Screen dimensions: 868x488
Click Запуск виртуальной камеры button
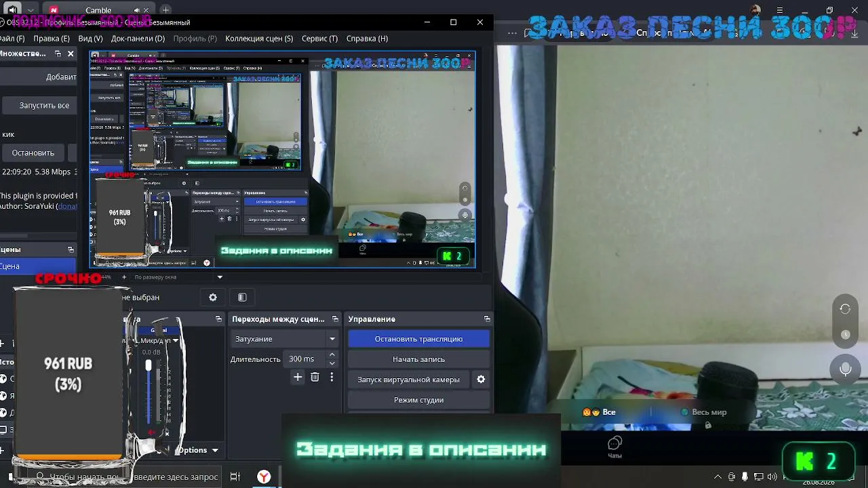point(408,380)
